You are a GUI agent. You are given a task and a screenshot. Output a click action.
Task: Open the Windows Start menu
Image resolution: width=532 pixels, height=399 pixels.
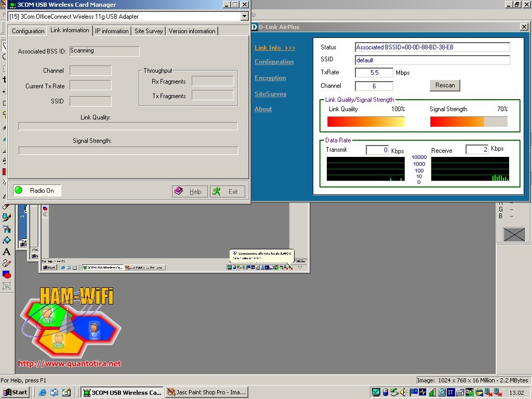[x=15, y=392]
